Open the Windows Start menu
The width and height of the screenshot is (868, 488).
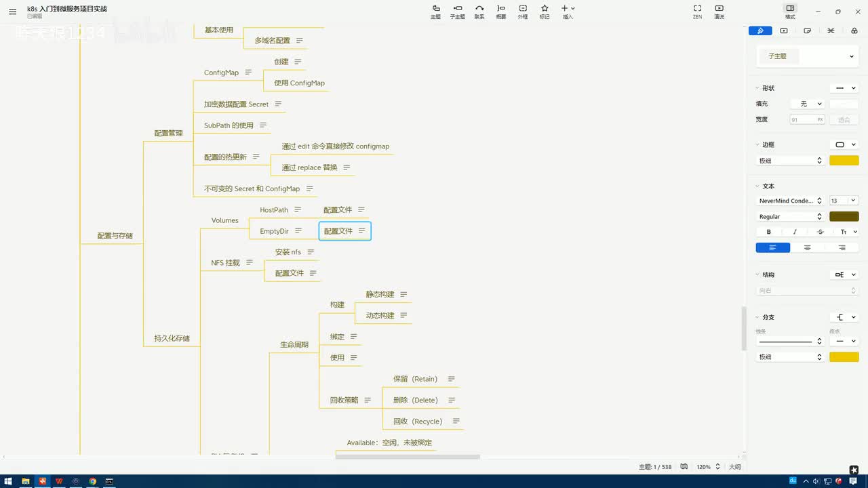click(7, 481)
